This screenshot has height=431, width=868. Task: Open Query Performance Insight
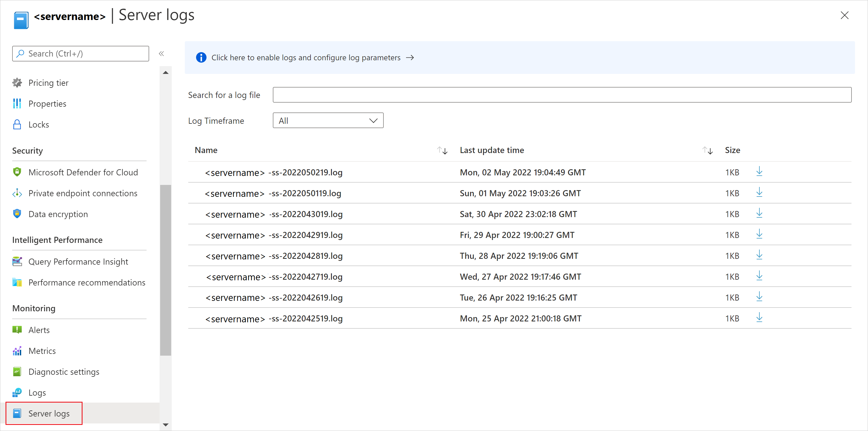[78, 261]
